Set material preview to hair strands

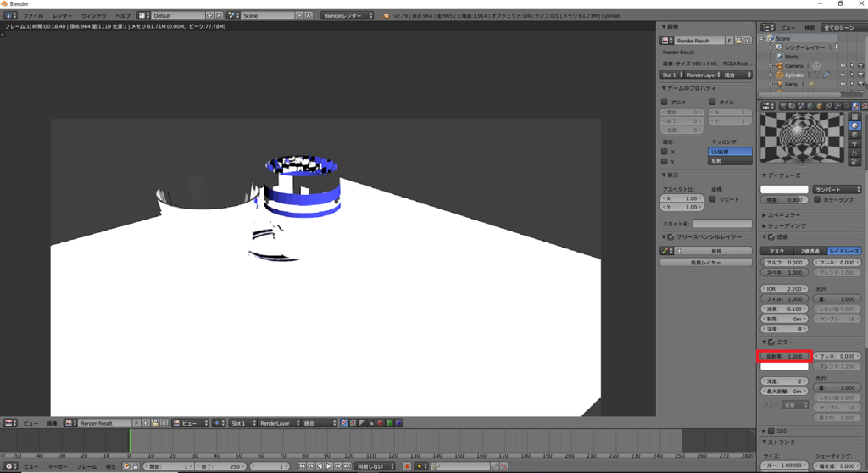coord(854,153)
